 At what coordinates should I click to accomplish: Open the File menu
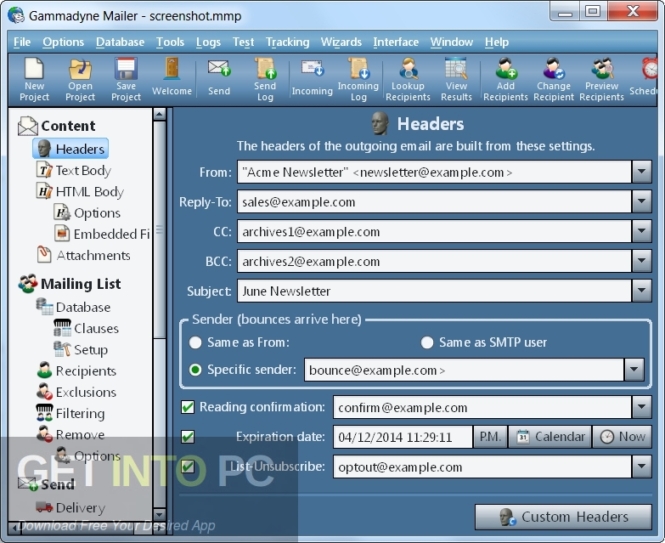[x=22, y=42]
